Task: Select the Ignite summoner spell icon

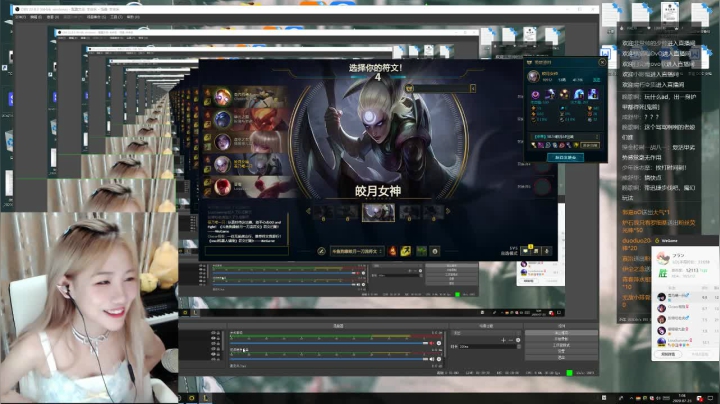Action: [x=393, y=251]
